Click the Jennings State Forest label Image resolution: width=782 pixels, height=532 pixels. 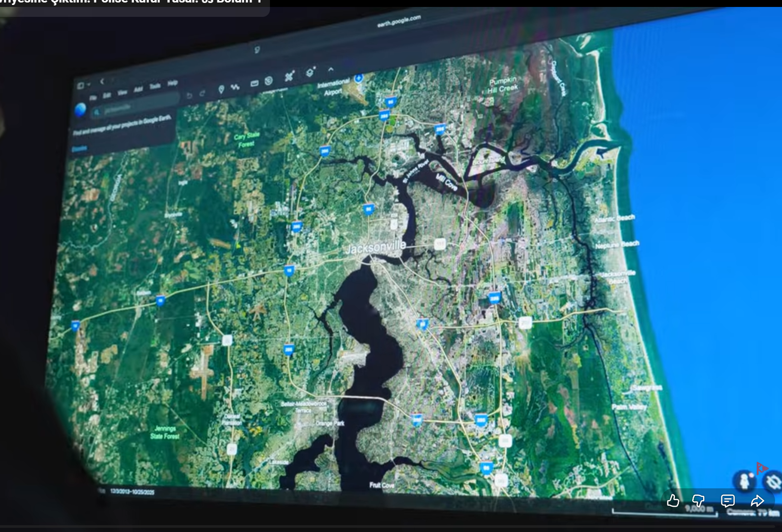[x=165, y=432]
